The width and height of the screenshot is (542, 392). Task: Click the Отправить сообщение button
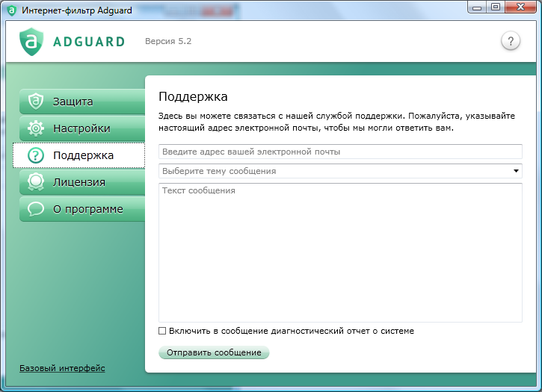click(x=214, y=352)
